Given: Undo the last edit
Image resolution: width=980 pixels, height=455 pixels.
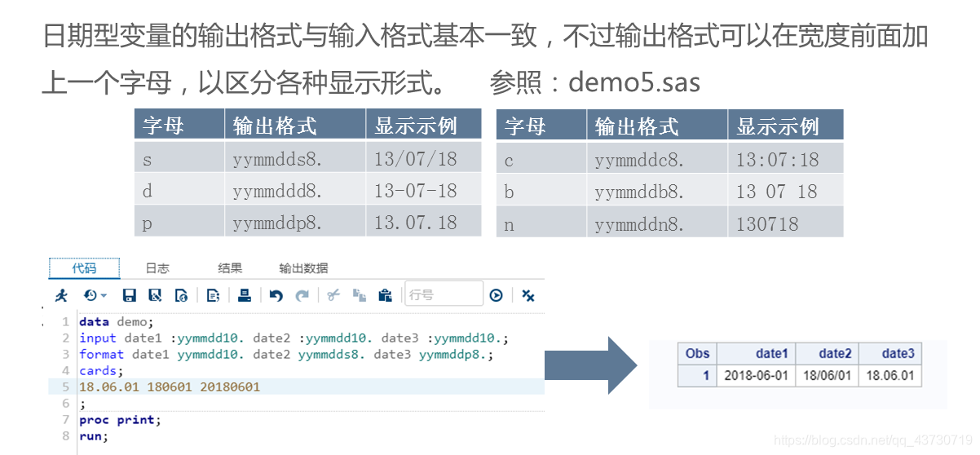Looking at the screenshot, I should click(x=276, y=295).
